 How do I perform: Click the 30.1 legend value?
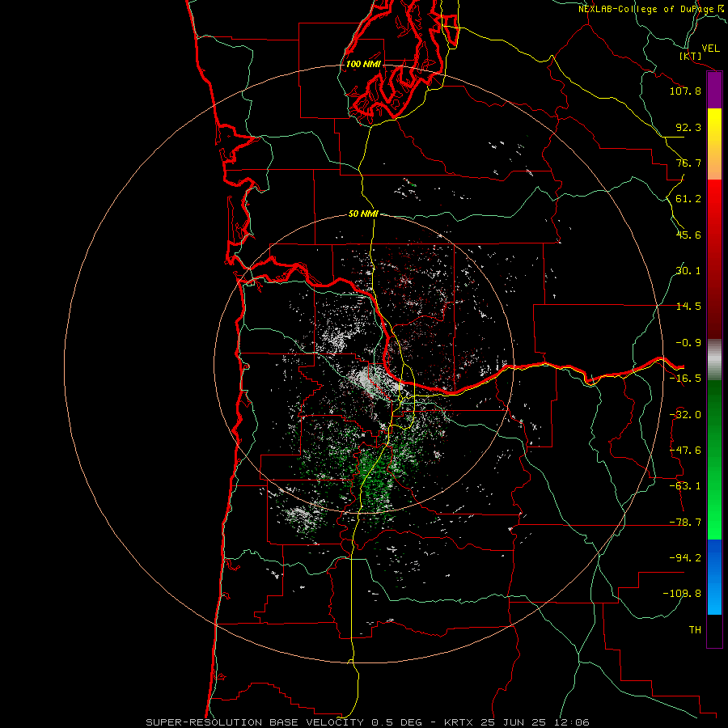(x=688, y=271)
